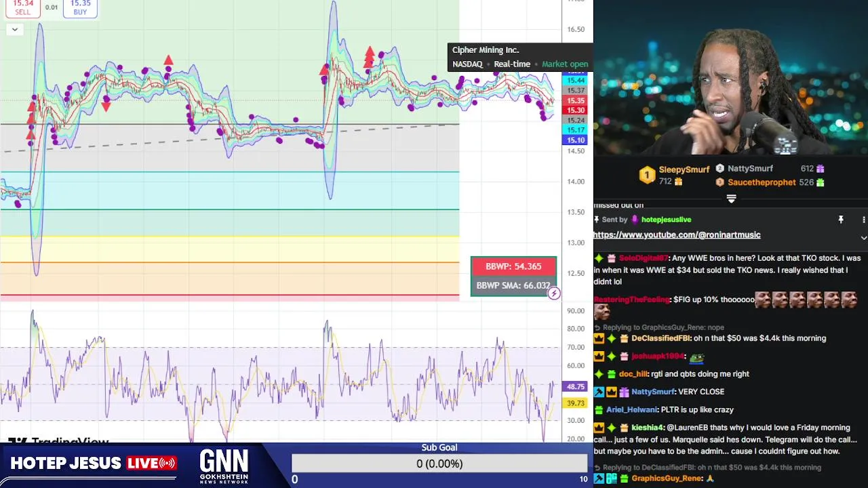Click the 14.00 price scale label
Viewport: 868px width, 488px height.
(x=576, y=182)
